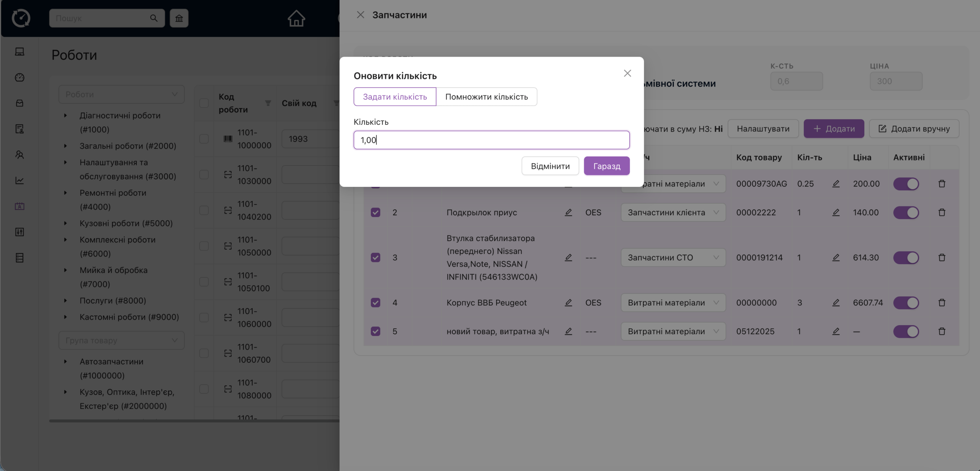Disable the active toggle for Подкрылок приус
Image resolution: width=980 pixels, height=471 pixels.
(x=906, y=213)
